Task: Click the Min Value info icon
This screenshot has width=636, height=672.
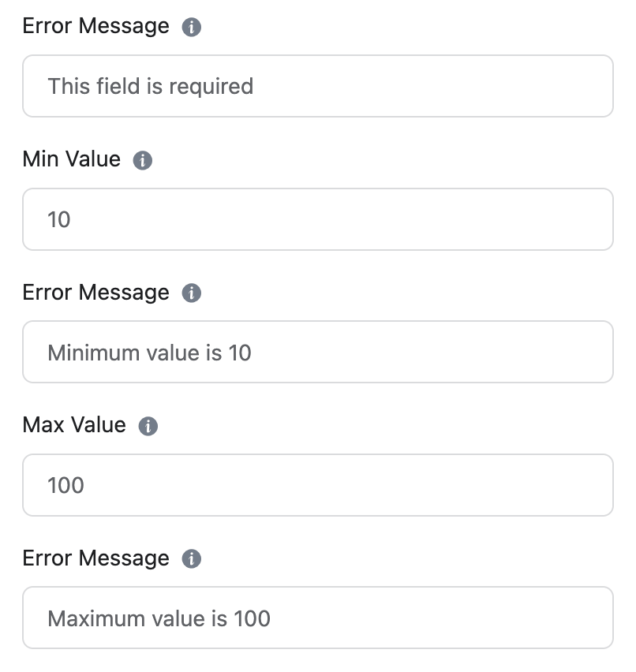Action: click(x=143, y=160)
